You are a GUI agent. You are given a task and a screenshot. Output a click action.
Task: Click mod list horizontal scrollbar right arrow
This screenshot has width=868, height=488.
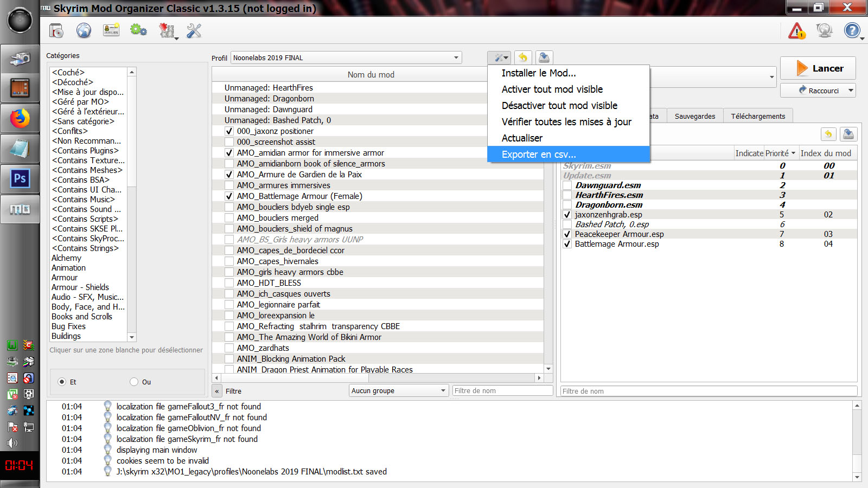click(539, 378)
